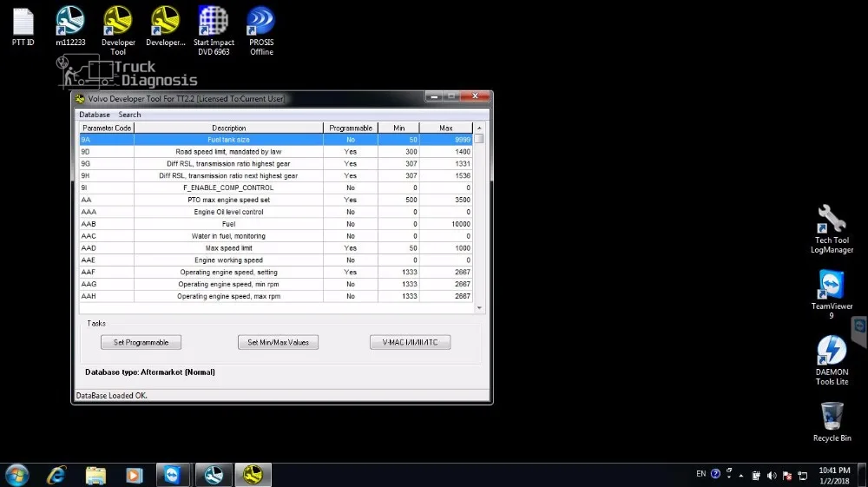Click the Set Programmable button

(141, 343)
